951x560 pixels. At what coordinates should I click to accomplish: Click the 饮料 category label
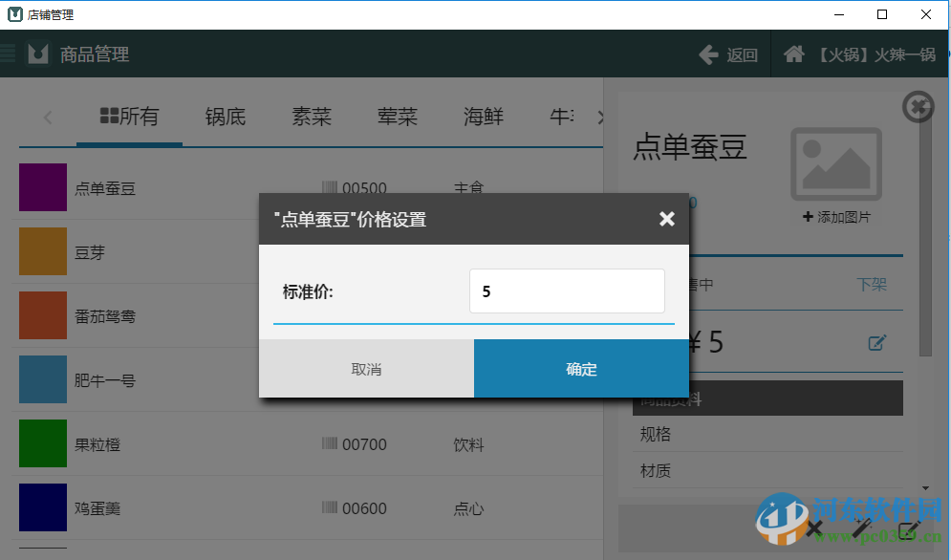pos(468,444)
